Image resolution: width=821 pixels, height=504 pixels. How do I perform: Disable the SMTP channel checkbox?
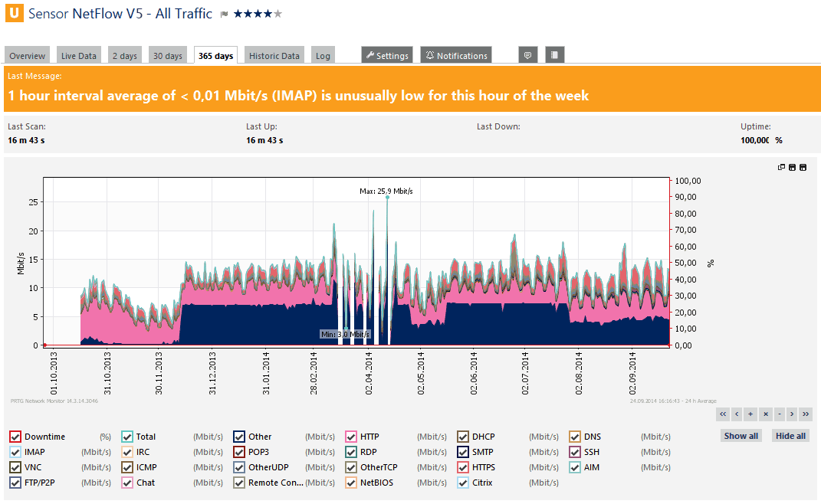tap(461, 451)
